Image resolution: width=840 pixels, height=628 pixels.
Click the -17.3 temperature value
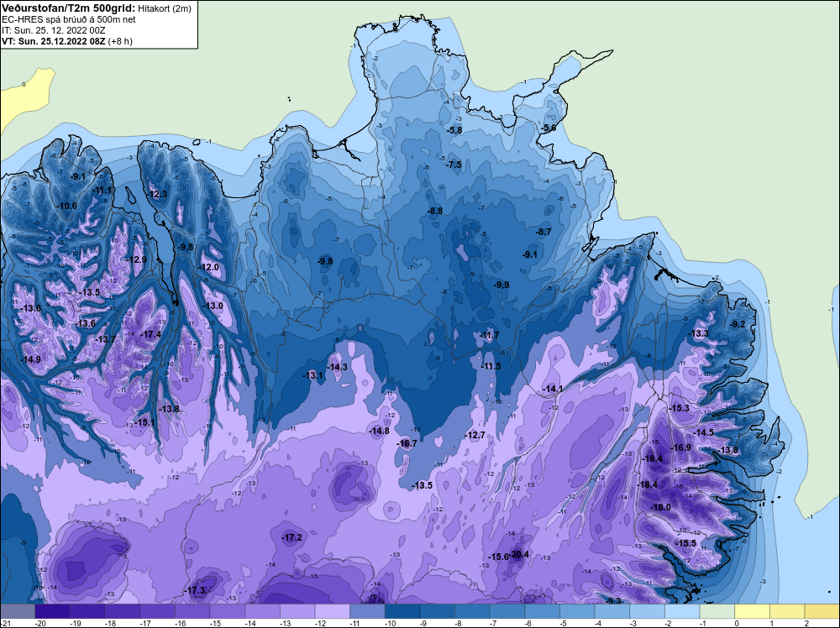(195, 590)
